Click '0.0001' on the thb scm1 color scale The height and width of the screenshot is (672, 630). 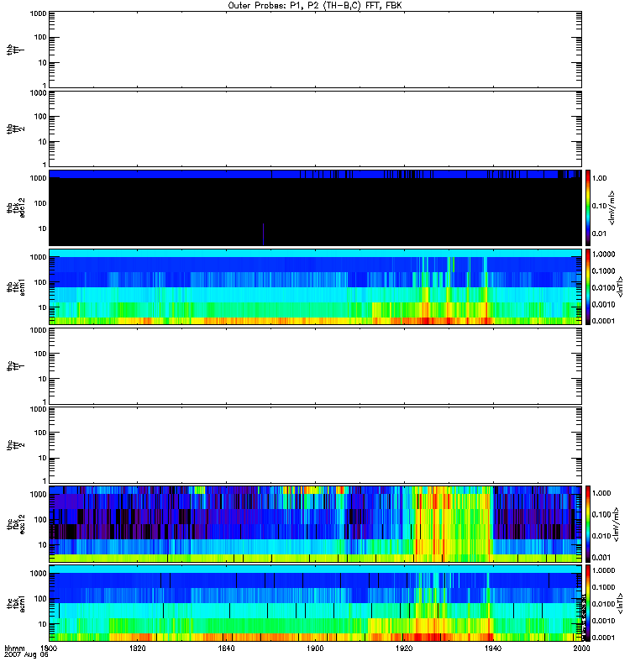(x=603, y=321)
